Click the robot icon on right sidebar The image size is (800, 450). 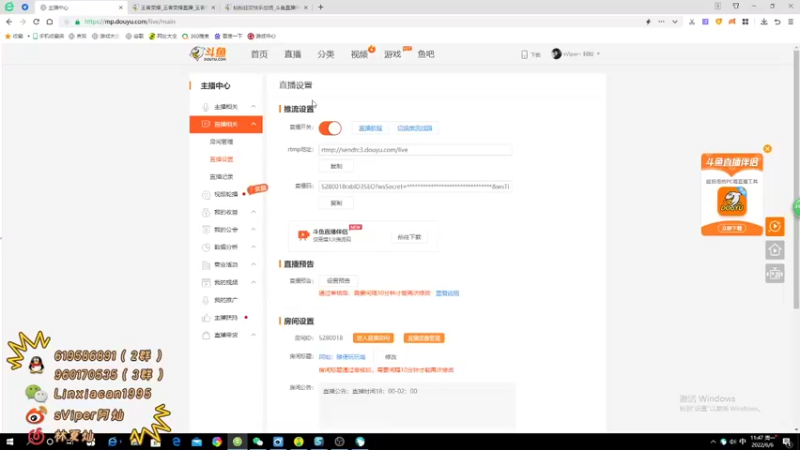774,274
